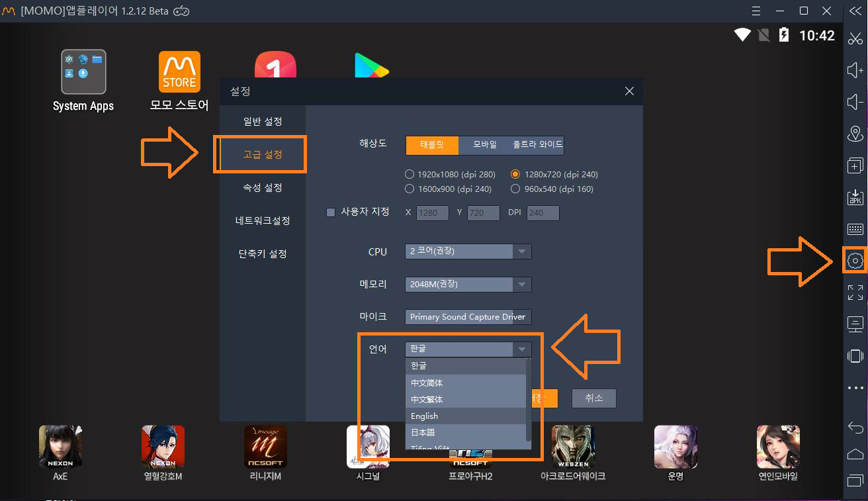Expand the CPU core dropdown
This screenshot has height=501, width=868.
(x=521, y=251)
